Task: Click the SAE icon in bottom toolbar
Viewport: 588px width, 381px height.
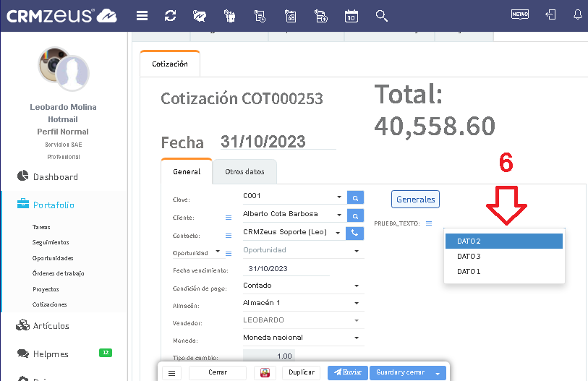Action: 265,372
